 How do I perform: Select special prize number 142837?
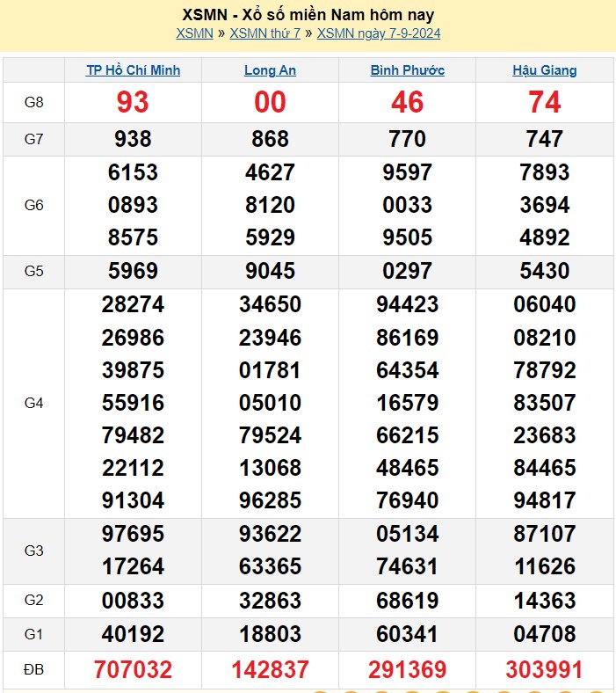click(x=270, y=670)
